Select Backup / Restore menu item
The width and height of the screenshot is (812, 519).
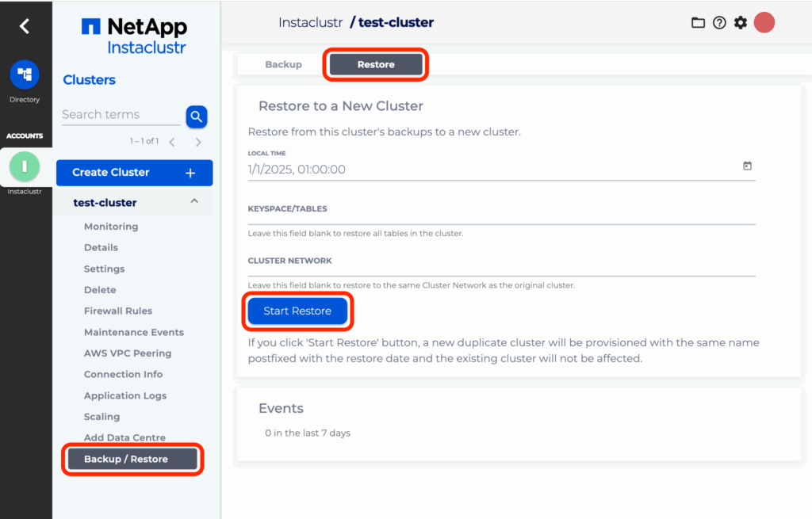point(132,459)
